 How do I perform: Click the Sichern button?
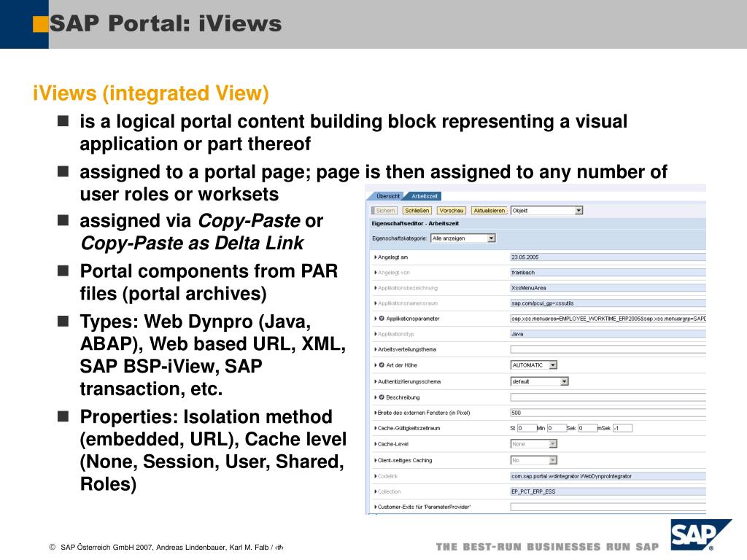click(x=384, y=211)
